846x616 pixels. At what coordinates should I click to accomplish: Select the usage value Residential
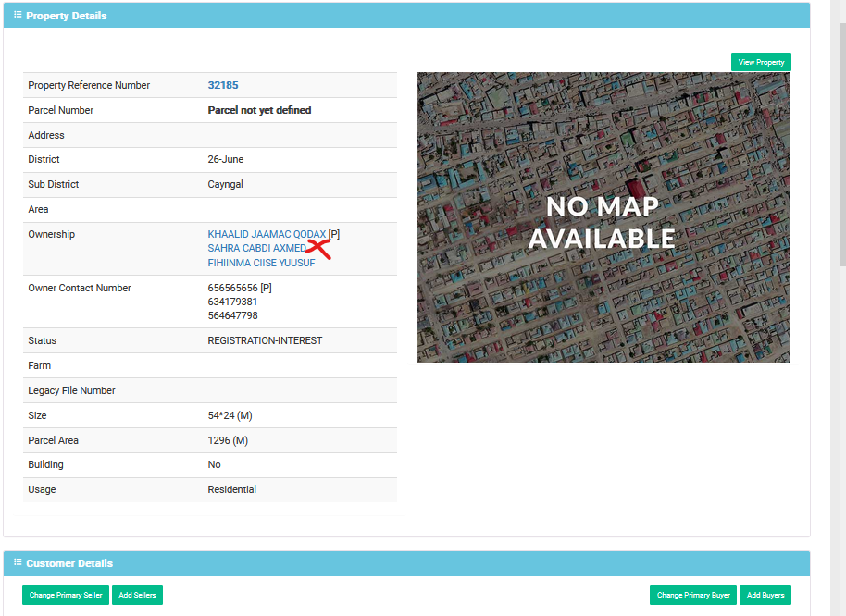click(232, 489)
